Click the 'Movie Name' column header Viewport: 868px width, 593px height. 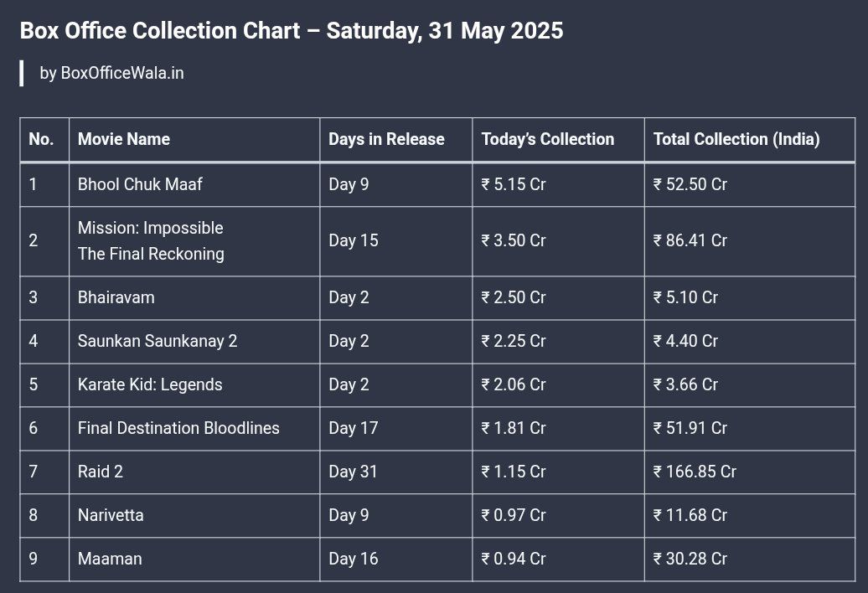(123, 139)
